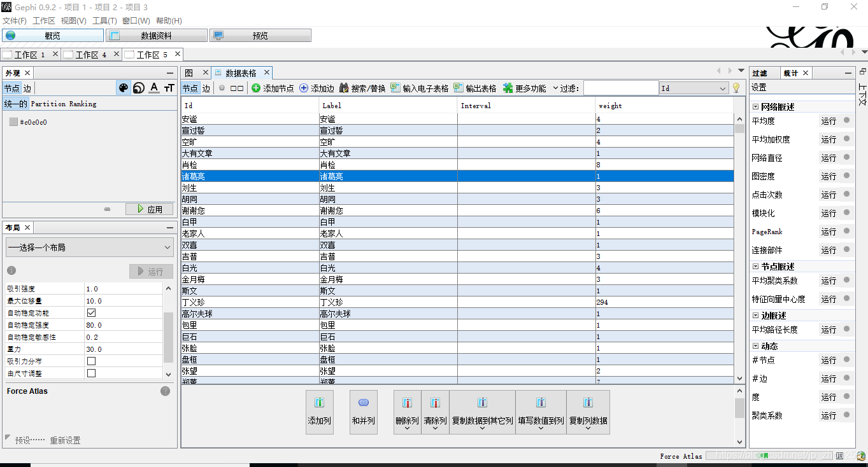Open the 工作区 menu
The height and width of the screenshot is (467, 868).
44,21
